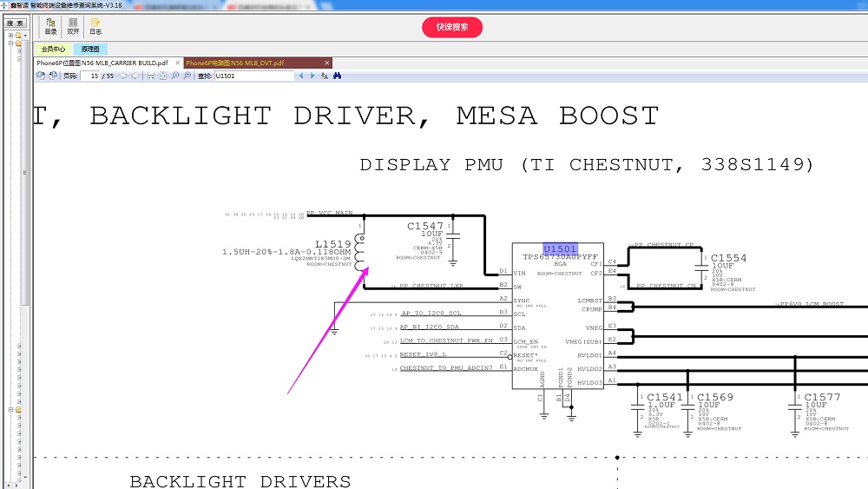Click the CHESTNUT_TO_PMU_ADCIN7 net name
Image resolution: width=868 pixels, height=489 pixels.
446,367
